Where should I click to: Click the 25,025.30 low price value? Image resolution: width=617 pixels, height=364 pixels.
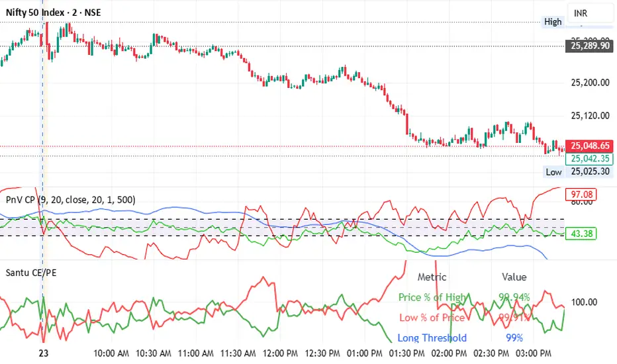(590, 171)
